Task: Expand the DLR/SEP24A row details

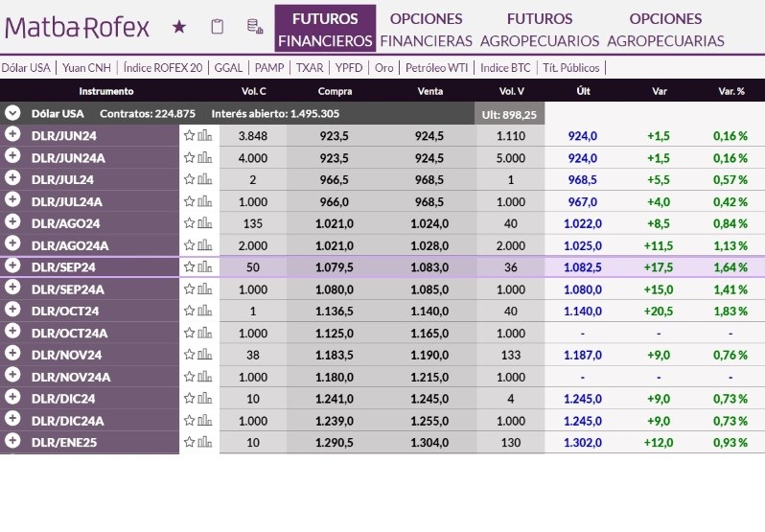Action: (x=12, y=289)
